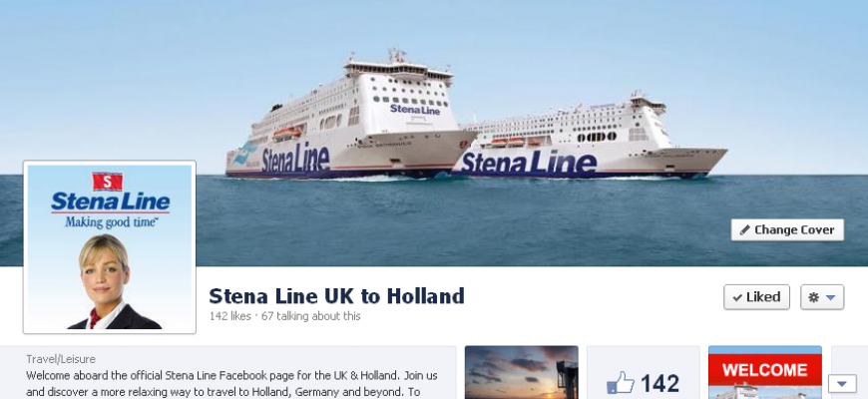Click the 67 talking about this link
This screenshot has width=868, height=399.
point(311,316)
